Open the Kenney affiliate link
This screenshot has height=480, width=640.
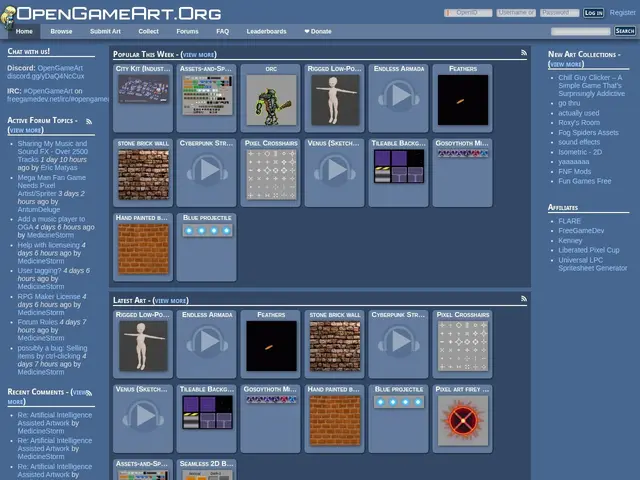tap(570, 240)
